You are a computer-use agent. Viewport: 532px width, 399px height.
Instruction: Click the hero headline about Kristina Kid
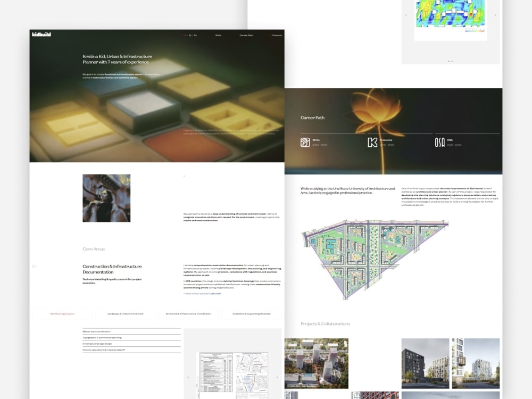[x=118, y=59]
